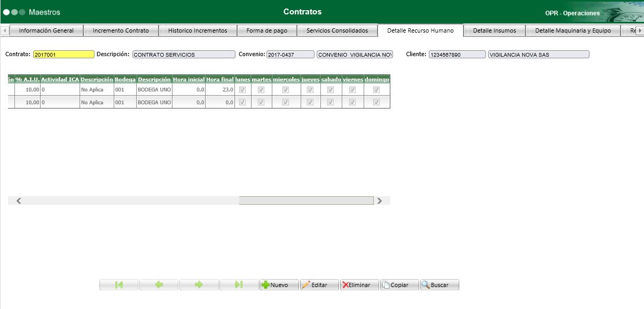Toggle lunes checkbox in first row

[x=242, y=90]
